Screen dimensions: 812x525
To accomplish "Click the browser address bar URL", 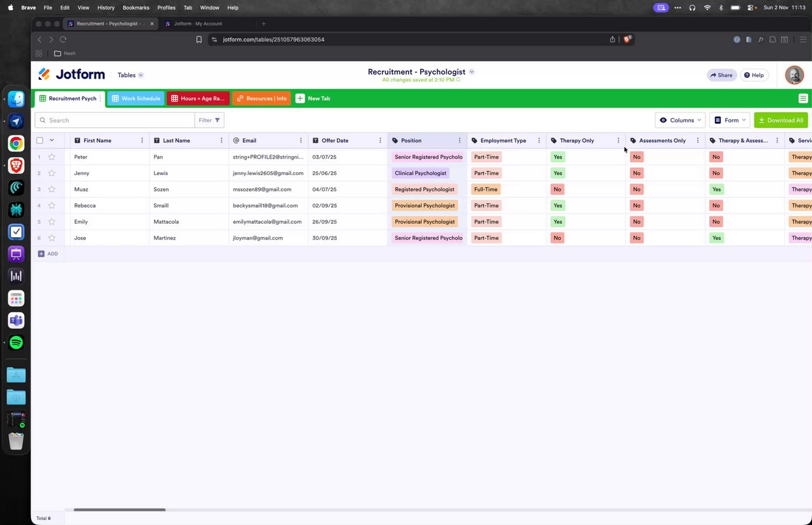I will tap(273, 39).
